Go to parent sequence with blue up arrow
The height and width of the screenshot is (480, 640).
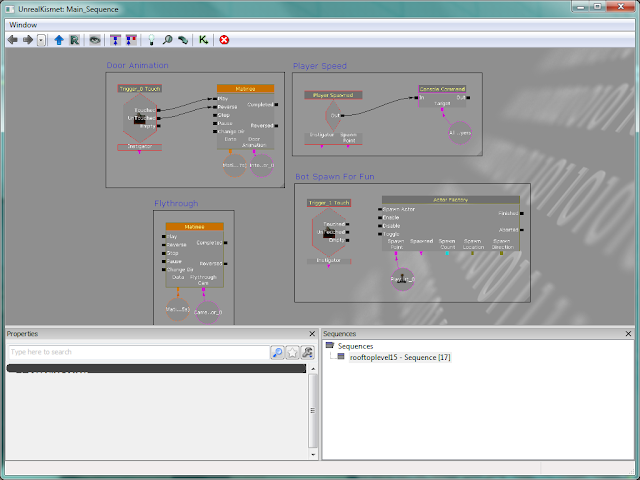pos(59,40)
